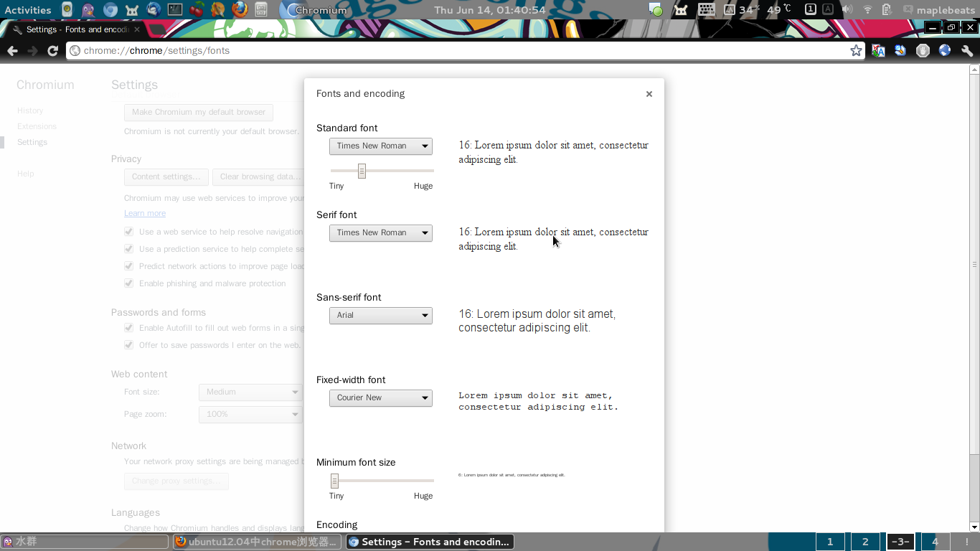Click the system monitor graph indicator
This screenshot has width=980, height=551.
(x=729, y=9)
